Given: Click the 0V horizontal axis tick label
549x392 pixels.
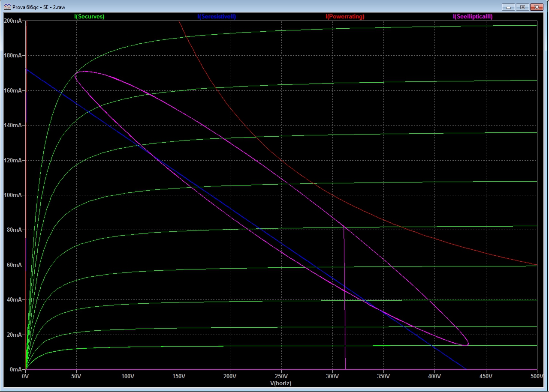Looking at the screenshot, I should point(26,377).
